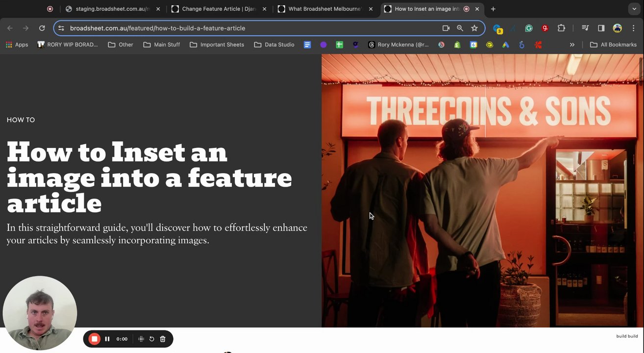
Task: Stop the screen recording
Action: 95,339
